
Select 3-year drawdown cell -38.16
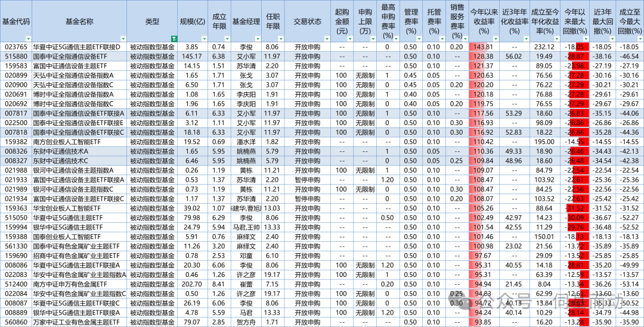pyautogui.click(x=602, y=56)
